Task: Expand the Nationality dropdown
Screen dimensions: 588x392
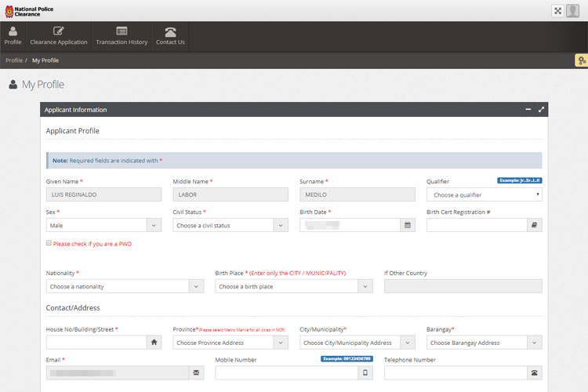Action: point(125,286)
